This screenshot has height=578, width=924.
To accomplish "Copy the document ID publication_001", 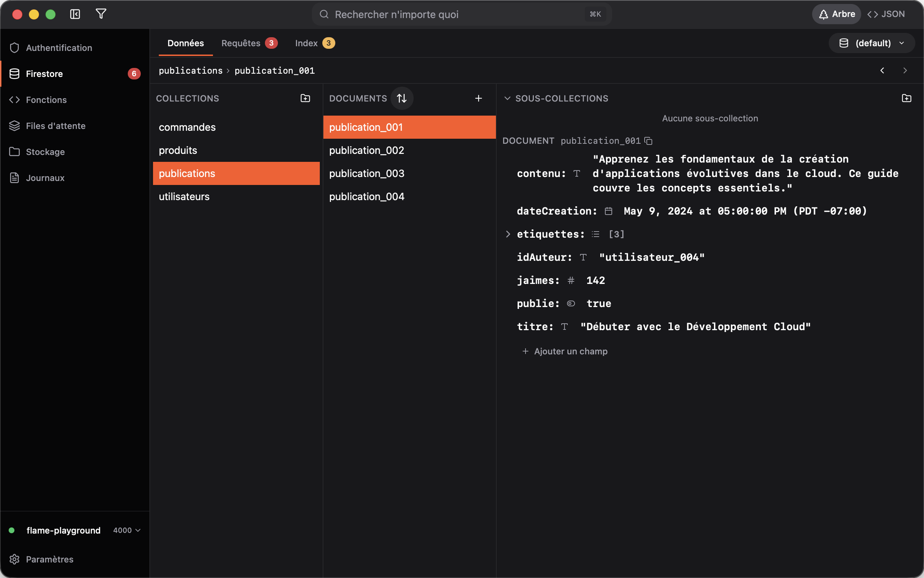I will click(648, 141).
